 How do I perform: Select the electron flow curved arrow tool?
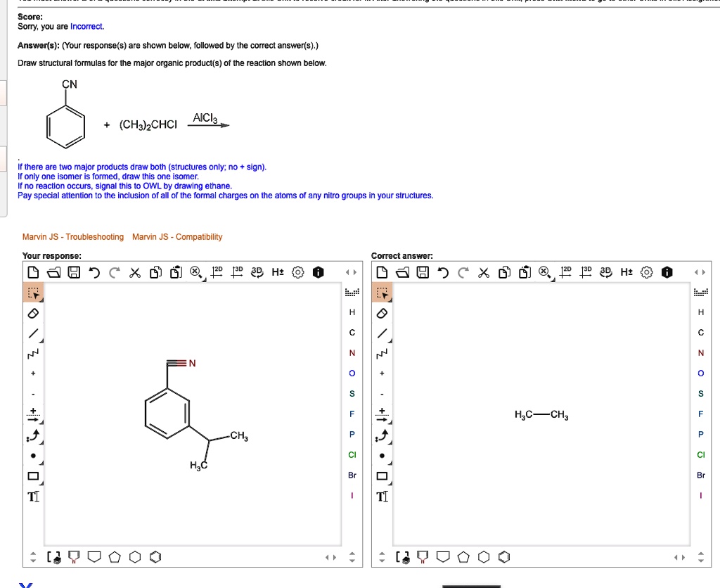[32, 435]
